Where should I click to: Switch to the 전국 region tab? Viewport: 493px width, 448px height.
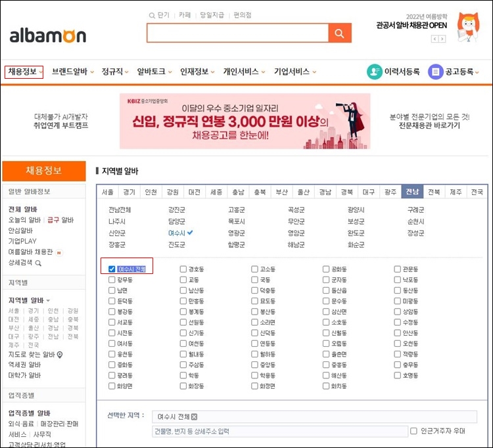point(477,192)
